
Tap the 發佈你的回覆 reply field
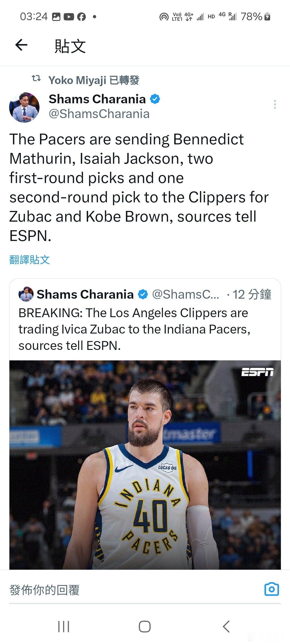click(x=134, y=590)
